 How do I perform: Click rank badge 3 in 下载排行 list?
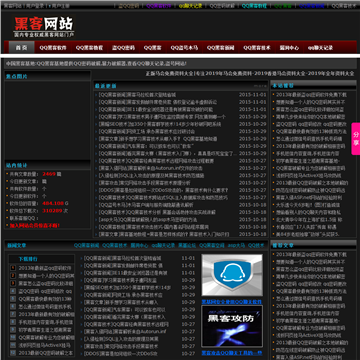pyautogui.click(x=13, y=283)
